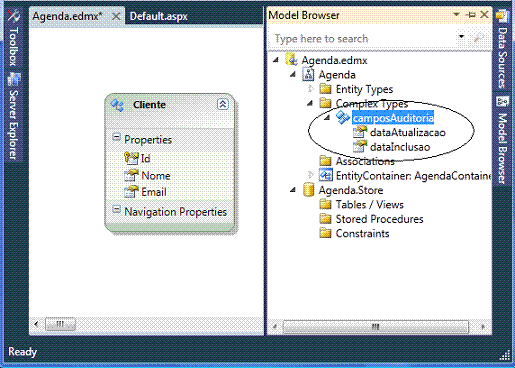Select the Agenda.edmx* tab
The width and height of the screenshot is (515, 368).
point(67,16)
